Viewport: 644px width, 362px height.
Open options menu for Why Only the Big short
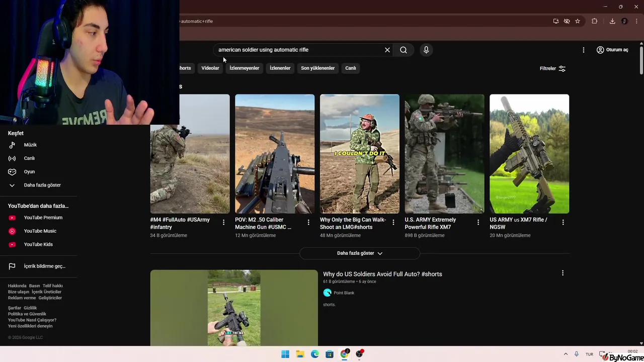[393, 222]
